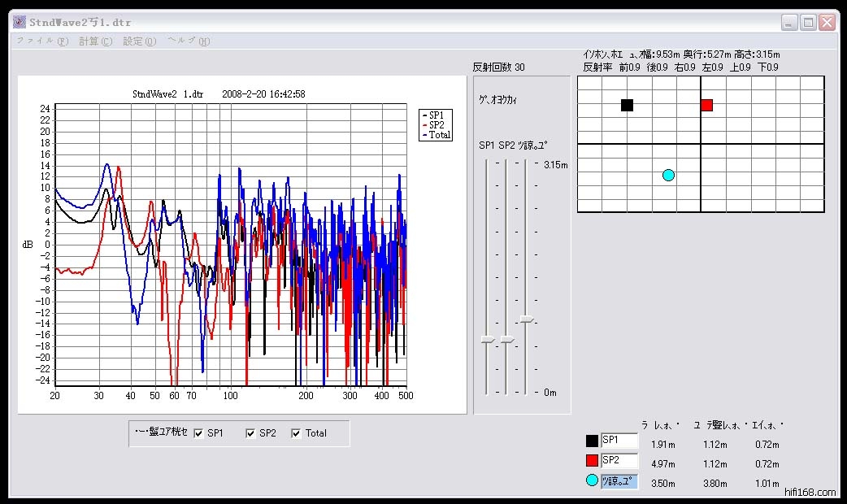
Task: Open the 計算(C) menu
Action: pos(95,41)
